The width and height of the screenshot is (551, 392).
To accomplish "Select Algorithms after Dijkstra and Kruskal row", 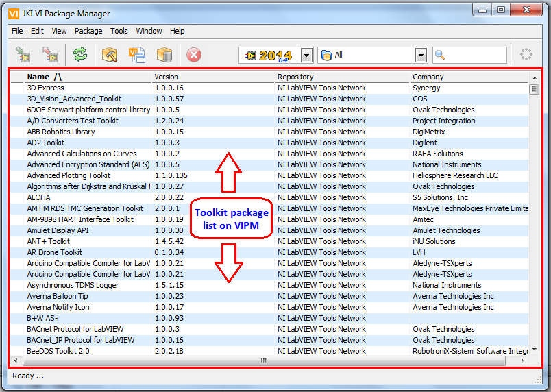I will [269, 186].
